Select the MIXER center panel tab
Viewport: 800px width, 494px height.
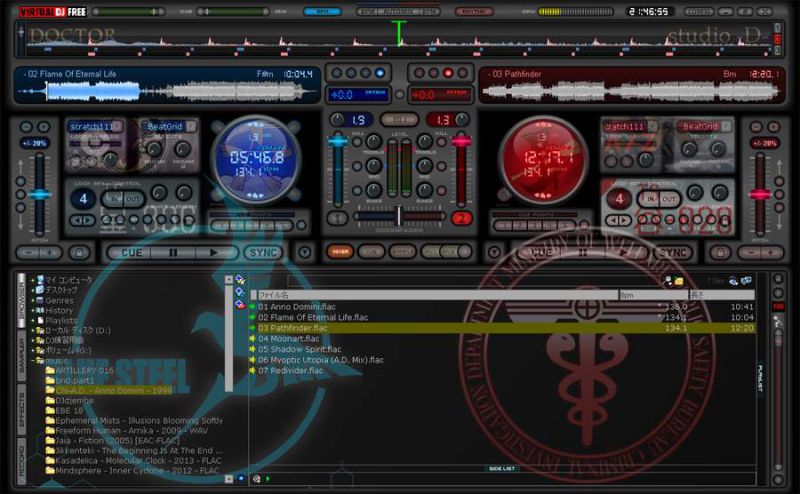tap(340, 252)
